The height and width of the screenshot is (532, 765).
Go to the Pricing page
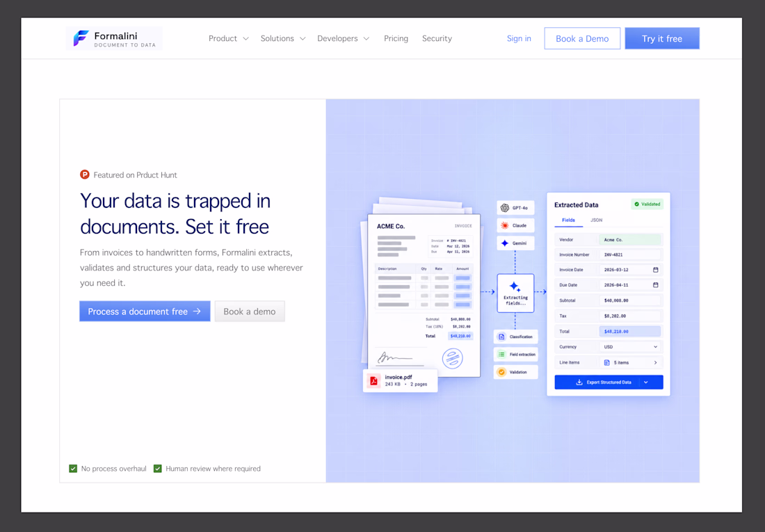tap(396, 38)
